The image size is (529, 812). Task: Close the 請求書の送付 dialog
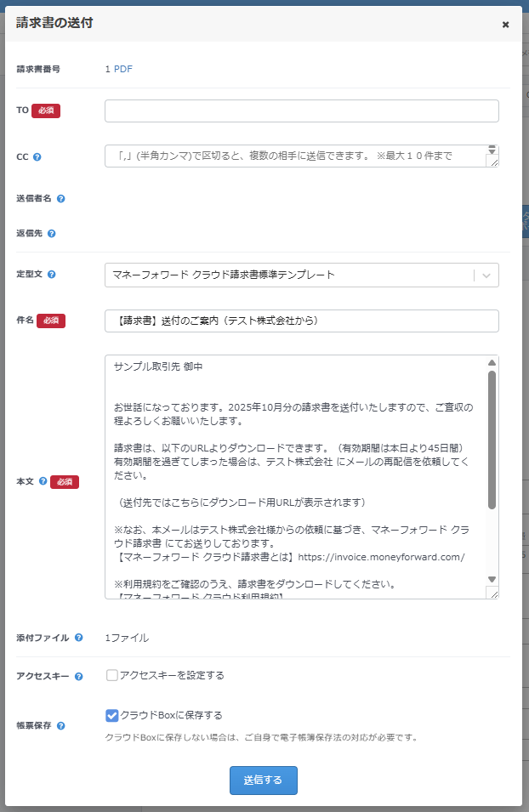click(505, 25)
